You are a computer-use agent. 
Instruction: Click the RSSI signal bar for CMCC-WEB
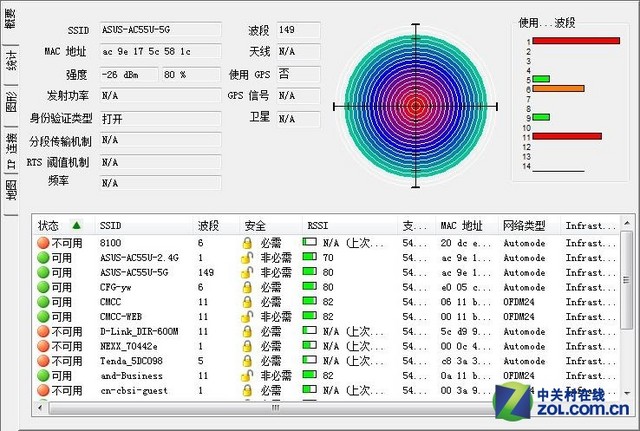click(x=310, y=315)
